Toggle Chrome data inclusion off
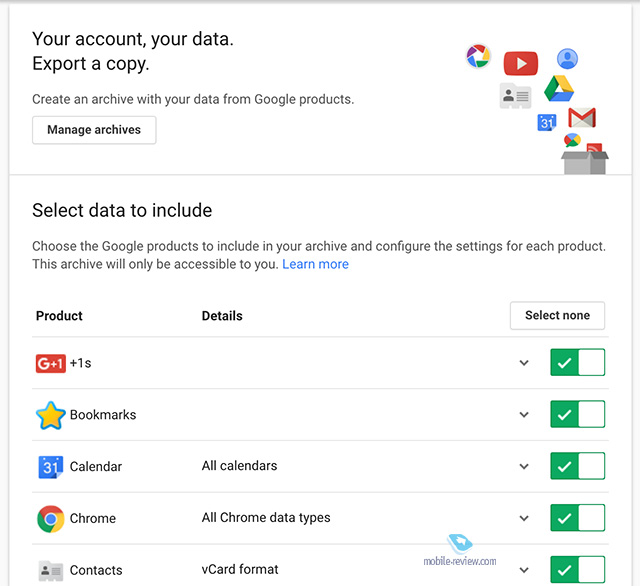This screenshot has height=586, width=640. tap(577, 518)
